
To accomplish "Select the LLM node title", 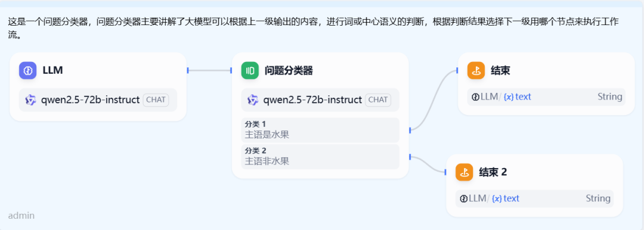I will pyautogui.click(x=52, y=70).
